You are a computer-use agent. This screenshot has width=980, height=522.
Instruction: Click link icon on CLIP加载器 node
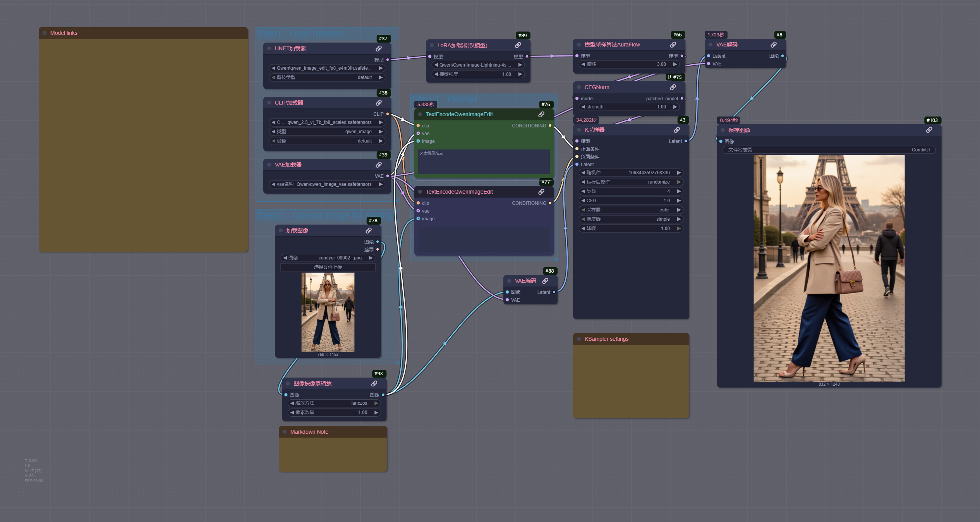(379, 103)
